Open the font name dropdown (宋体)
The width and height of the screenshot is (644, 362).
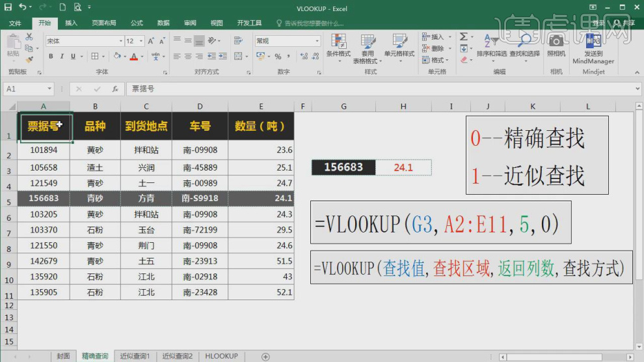121,41
